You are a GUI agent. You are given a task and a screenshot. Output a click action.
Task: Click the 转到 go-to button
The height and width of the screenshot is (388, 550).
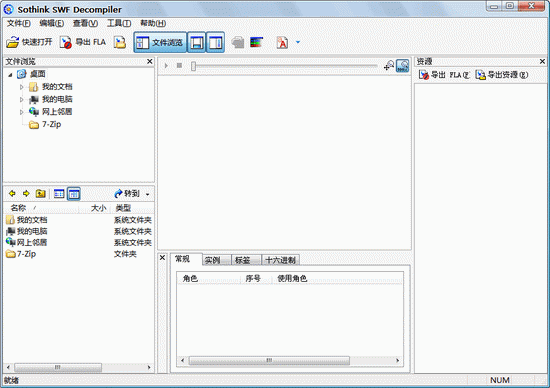coord(127,194)
